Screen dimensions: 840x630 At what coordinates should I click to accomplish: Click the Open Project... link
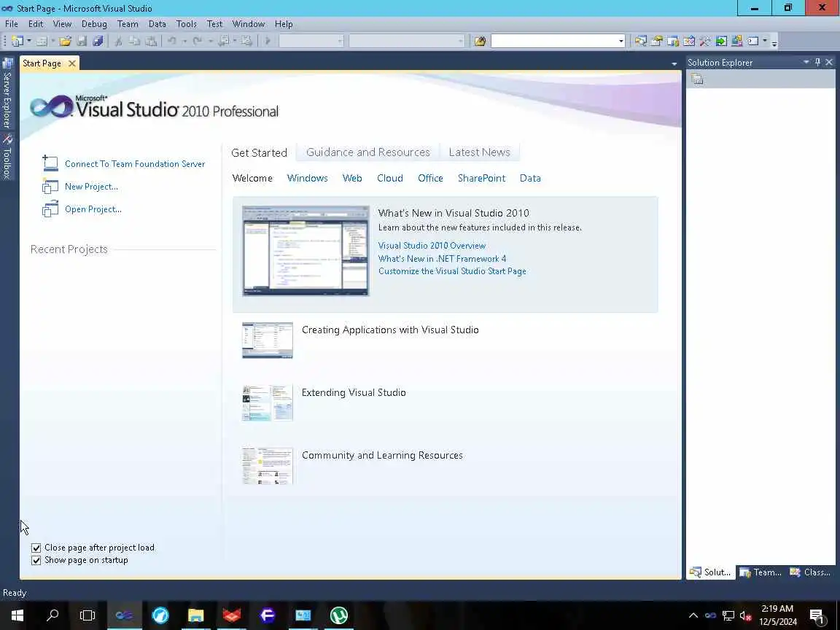click(x=93, y=209)
